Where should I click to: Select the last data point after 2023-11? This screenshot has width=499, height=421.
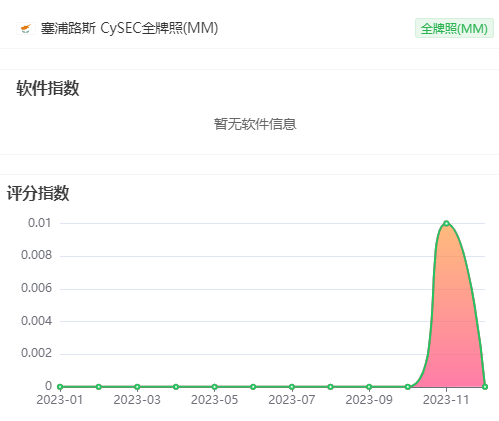[x=485, y=387]
